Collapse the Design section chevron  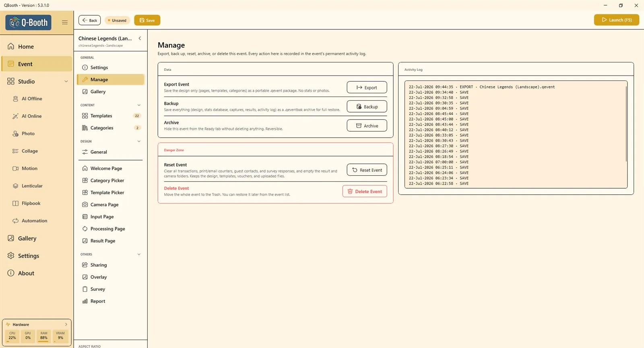click(139, 142)
